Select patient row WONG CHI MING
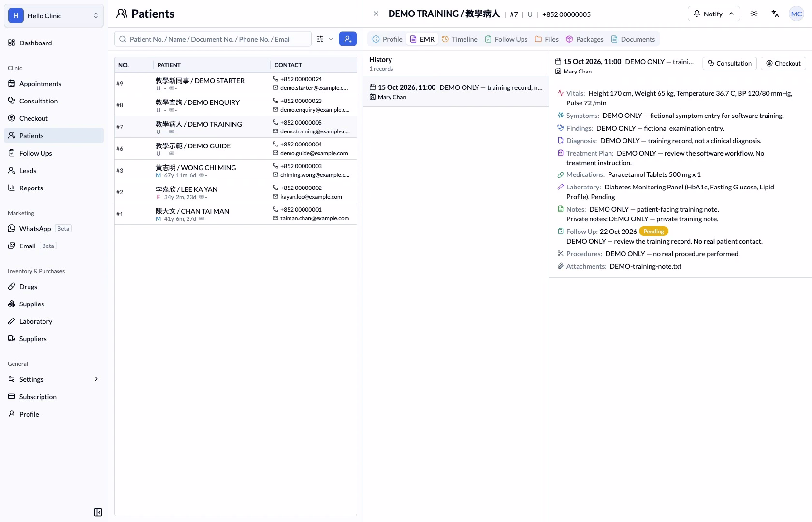The image size is (812, 522). coord(236,170)
